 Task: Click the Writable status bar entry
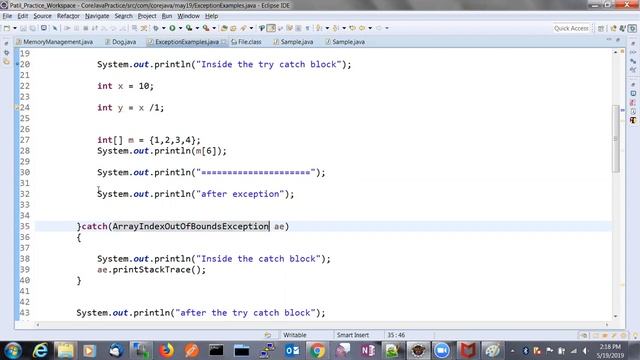(295, 335)
